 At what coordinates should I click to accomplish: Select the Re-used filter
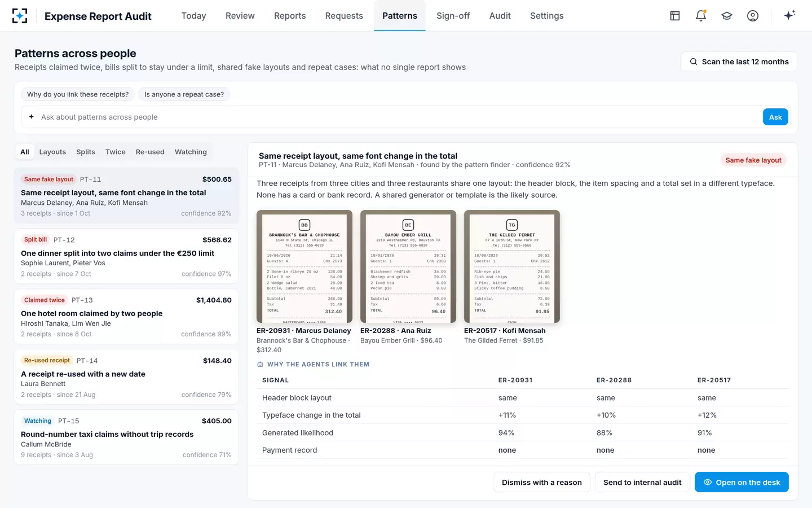tap(150, 152)
